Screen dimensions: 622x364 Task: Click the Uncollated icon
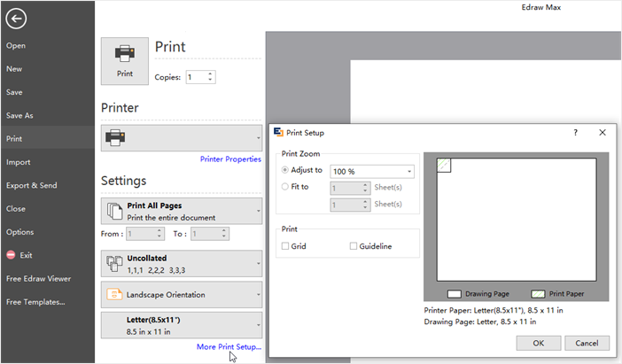coord(114,264)
